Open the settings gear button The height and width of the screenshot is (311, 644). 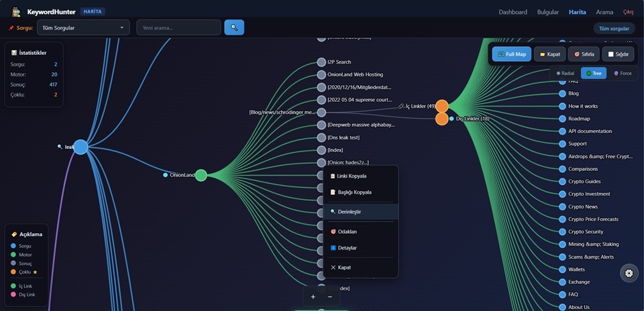[x=629, y=273]
